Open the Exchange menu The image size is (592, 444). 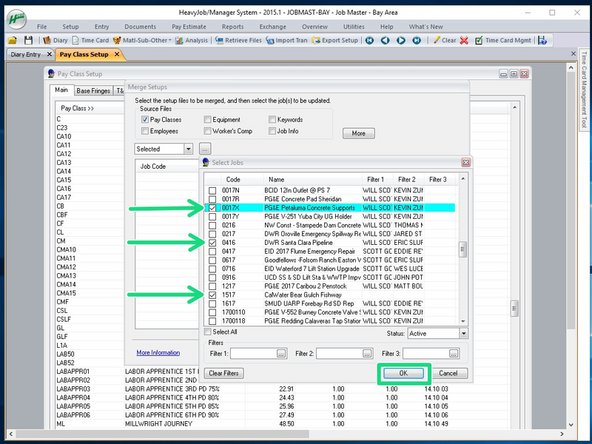pos(273,27)
